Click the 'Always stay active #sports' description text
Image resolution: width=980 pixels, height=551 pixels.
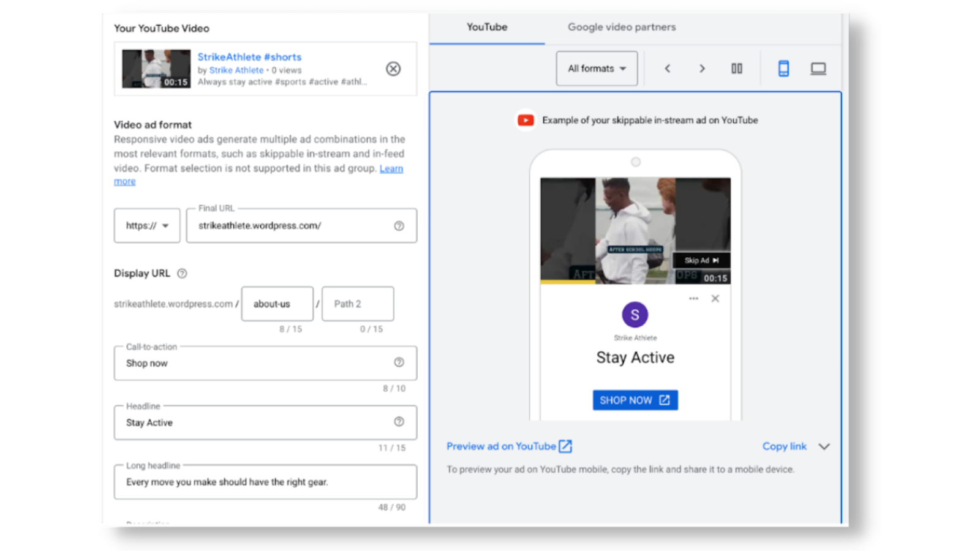(x=282, y=82)
